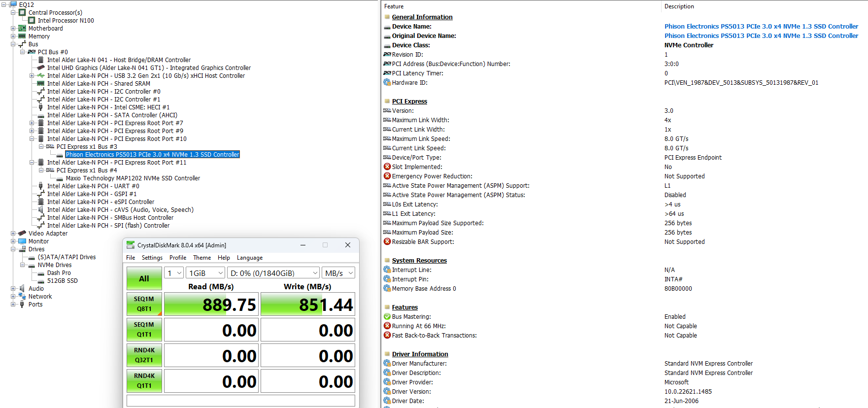Click the Dash Pro drive icon
This screenshot has width=868, height=408.
tap(41, 273)
